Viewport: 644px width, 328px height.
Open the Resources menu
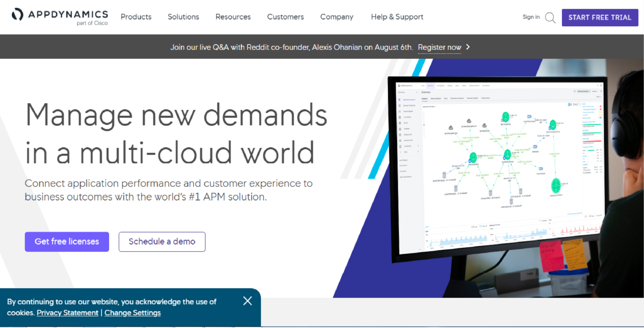click(233, 17)
